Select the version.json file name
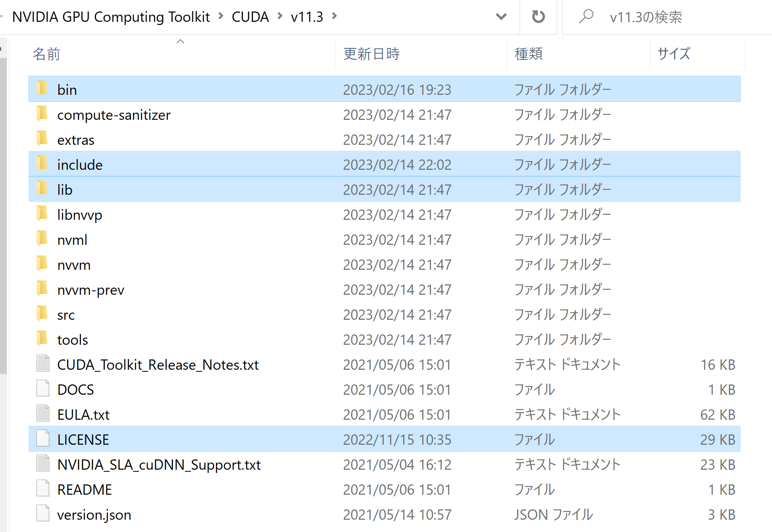 (94, 515)
